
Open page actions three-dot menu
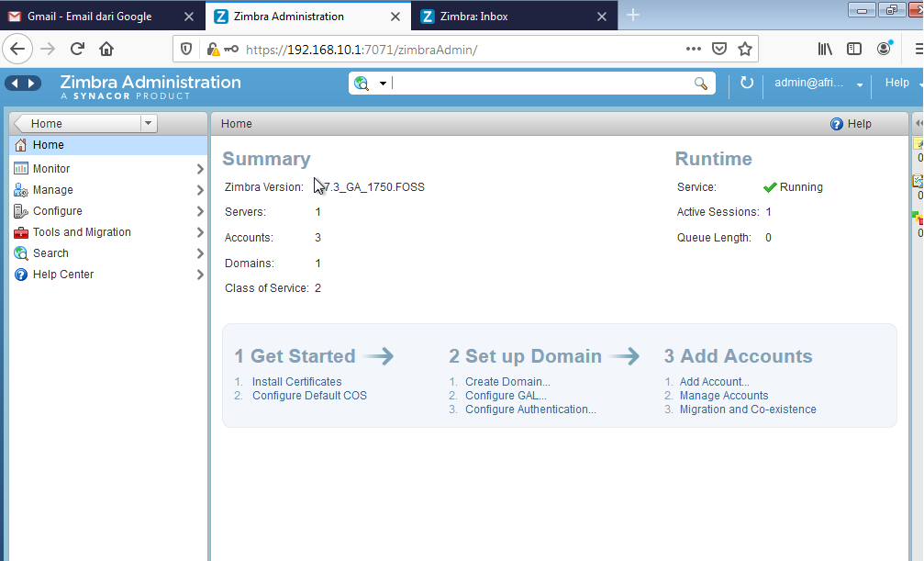click(694, 49)
